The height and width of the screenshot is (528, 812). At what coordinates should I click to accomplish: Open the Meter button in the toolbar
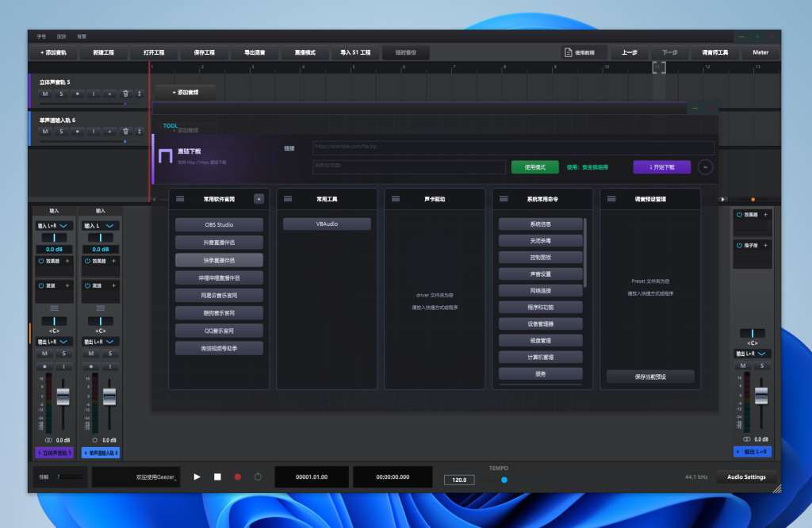(760, 52)
